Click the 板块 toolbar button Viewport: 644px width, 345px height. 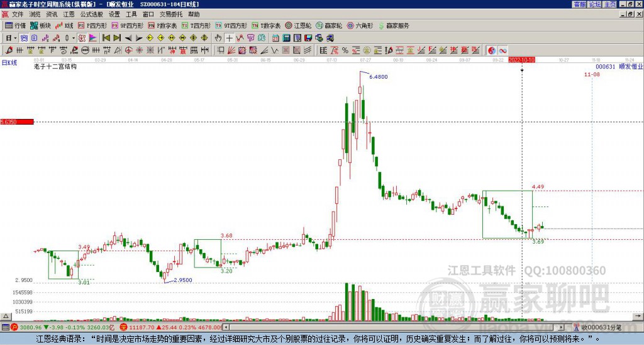[41, 25]
